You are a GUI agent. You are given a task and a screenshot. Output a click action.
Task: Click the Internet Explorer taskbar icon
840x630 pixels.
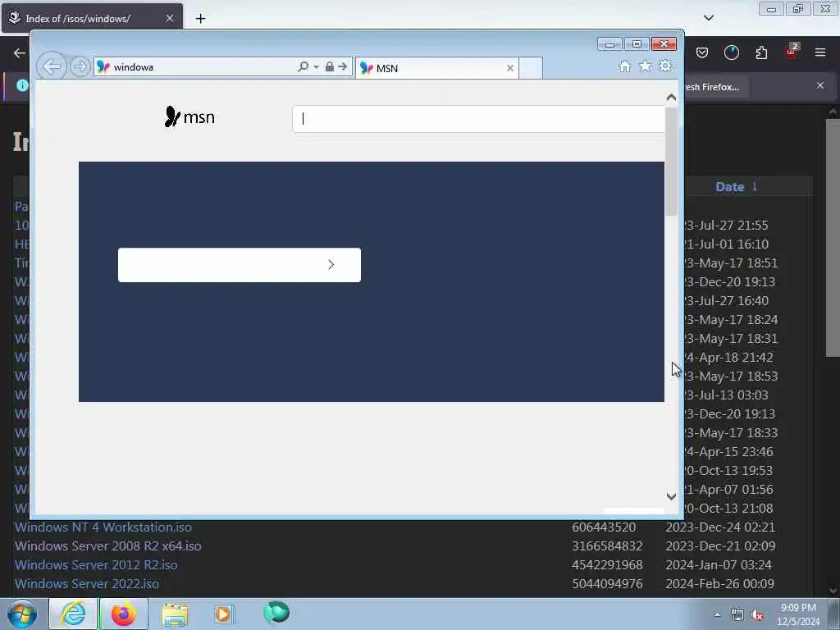[73, 614]
